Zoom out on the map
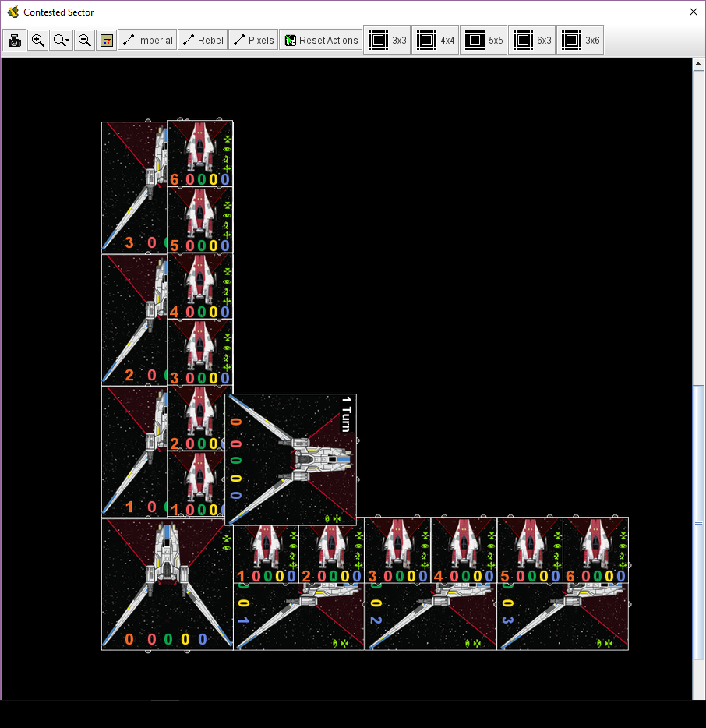The width and height of the screenshot is (706, 728). click(84, 40)
